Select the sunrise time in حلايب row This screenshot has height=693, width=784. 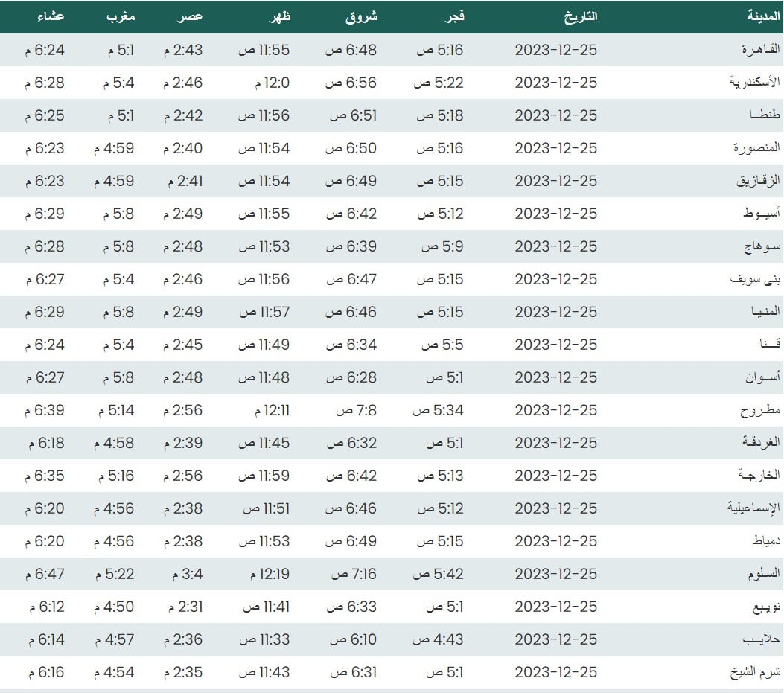tap(353, 639)
